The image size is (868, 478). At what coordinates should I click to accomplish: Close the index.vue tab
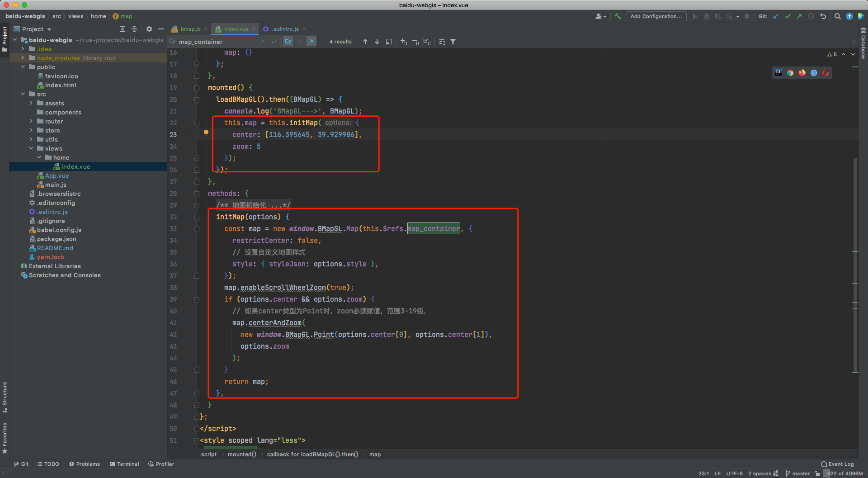[x=254, y=29]
